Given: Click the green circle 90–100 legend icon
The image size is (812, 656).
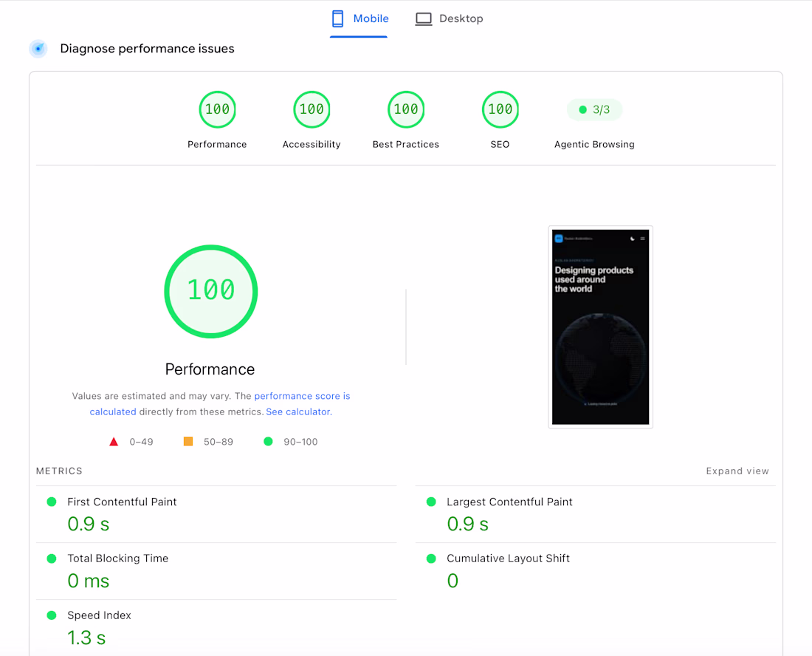Looking at the screenshot, I should point(268,442).
